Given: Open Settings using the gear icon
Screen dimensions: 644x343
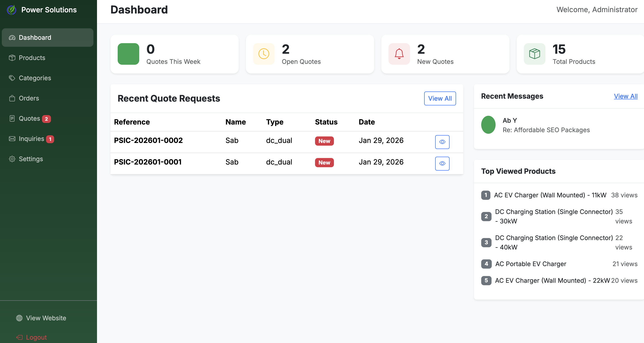Looking at the screenshot, I should click(x=12, y=159).
